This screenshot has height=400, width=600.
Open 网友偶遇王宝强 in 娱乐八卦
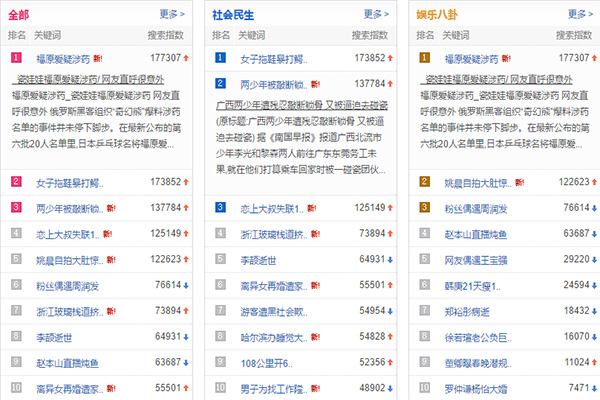(x=476, y=260)
